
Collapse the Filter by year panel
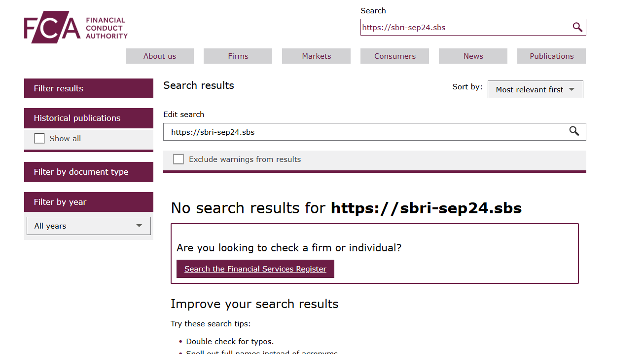pyautogui.click(x=89, y=202)
